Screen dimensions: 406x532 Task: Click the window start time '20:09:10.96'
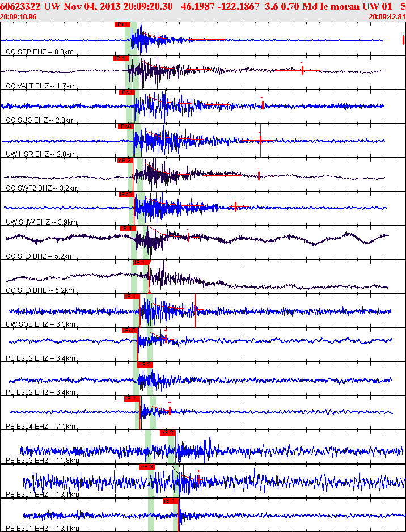tap(18, 16)
